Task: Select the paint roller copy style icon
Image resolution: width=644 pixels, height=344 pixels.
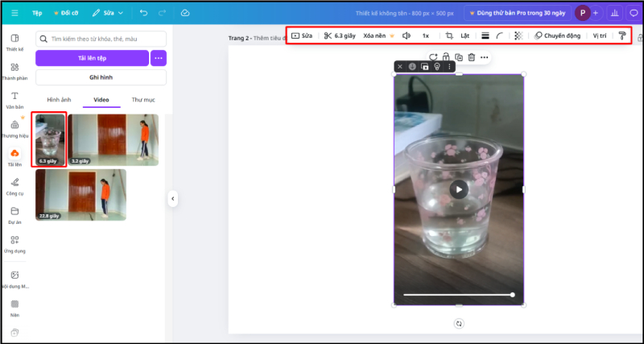Action: 621,36
